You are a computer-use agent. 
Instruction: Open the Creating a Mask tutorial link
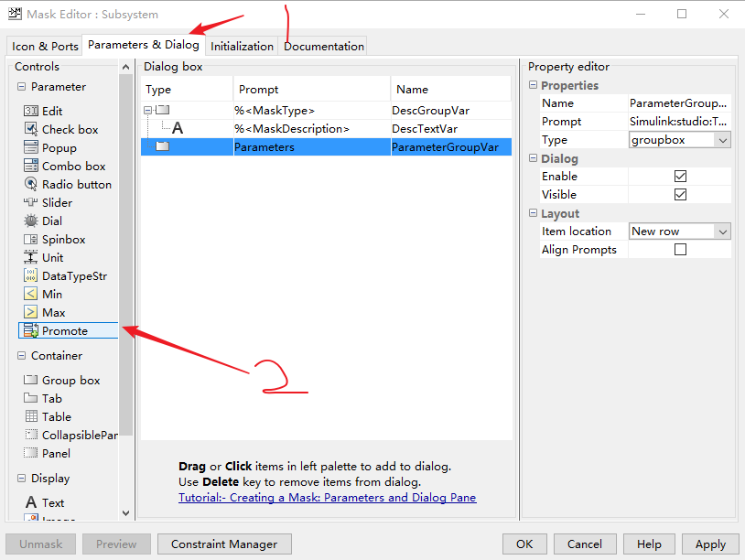328,497
